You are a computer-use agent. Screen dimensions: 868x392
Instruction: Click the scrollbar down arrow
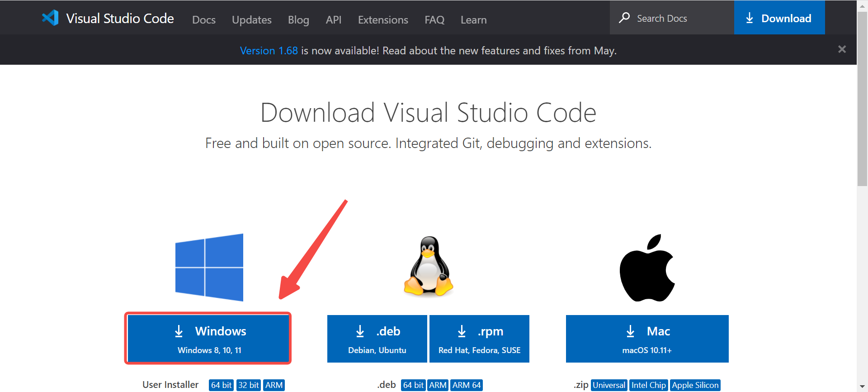tap(863, 387)
